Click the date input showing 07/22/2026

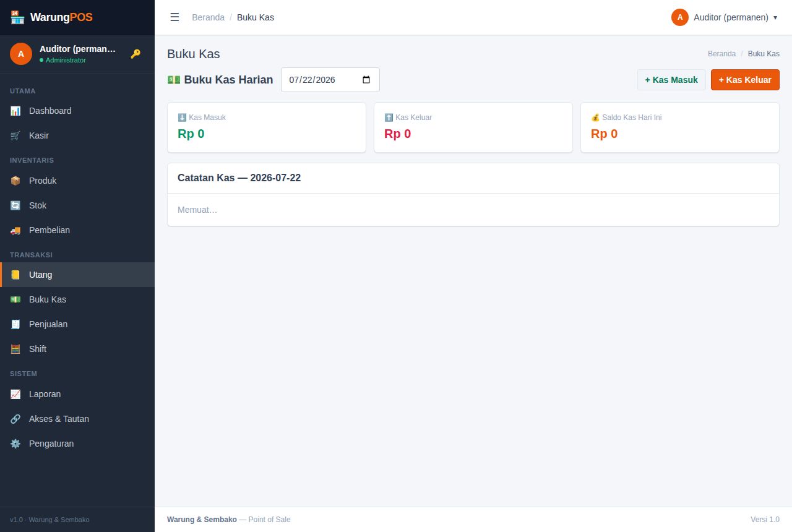330,80
